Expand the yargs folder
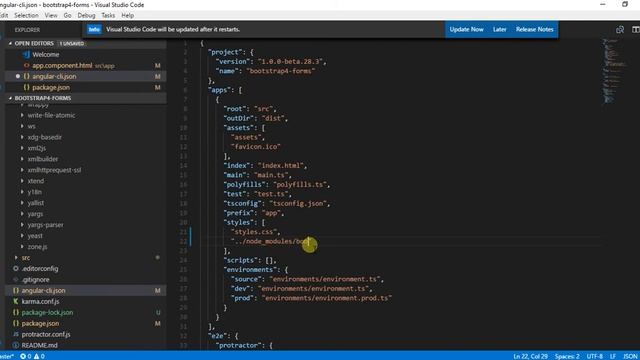This screenshot has height=360, width=640. tap(35, 214)
